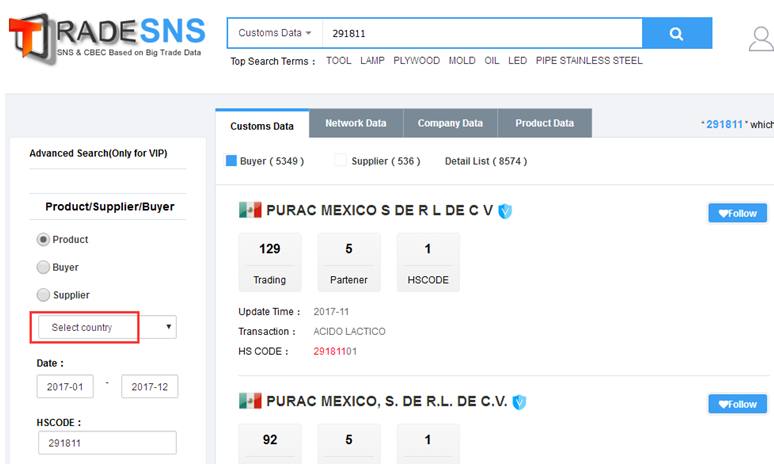Click highlighted 291811 in results summary
Image resolution: width=774 pixels, height=464 pixels.
pyautogui.click(x=724, y=124)
